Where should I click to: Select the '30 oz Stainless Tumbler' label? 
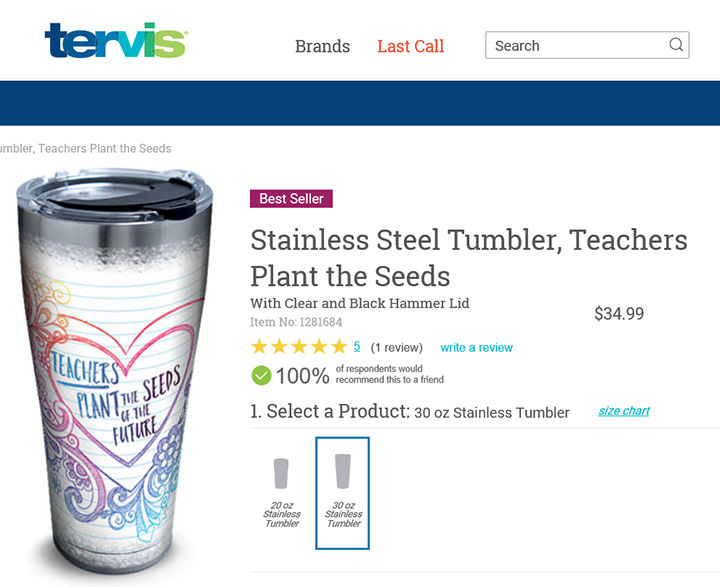tap(344, 514)
